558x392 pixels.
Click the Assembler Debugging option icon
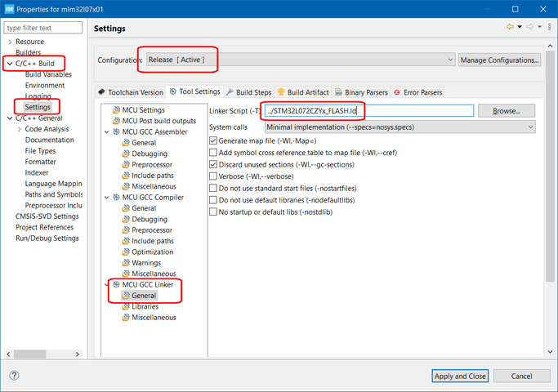126,154
